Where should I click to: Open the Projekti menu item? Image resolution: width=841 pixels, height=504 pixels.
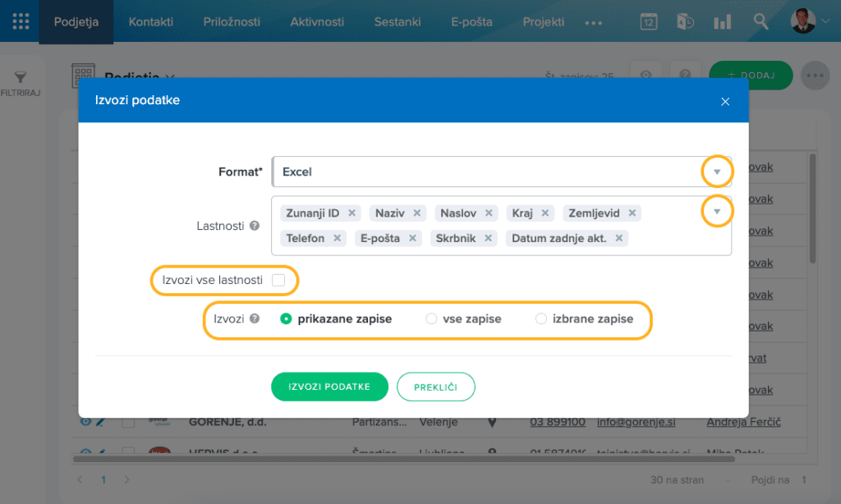pyautogui.click(x=543, y=22)
